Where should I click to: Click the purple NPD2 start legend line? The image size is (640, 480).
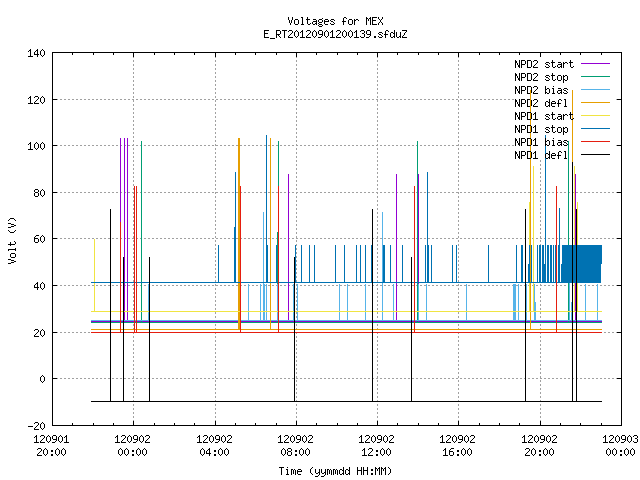click(x=596, y=64)
